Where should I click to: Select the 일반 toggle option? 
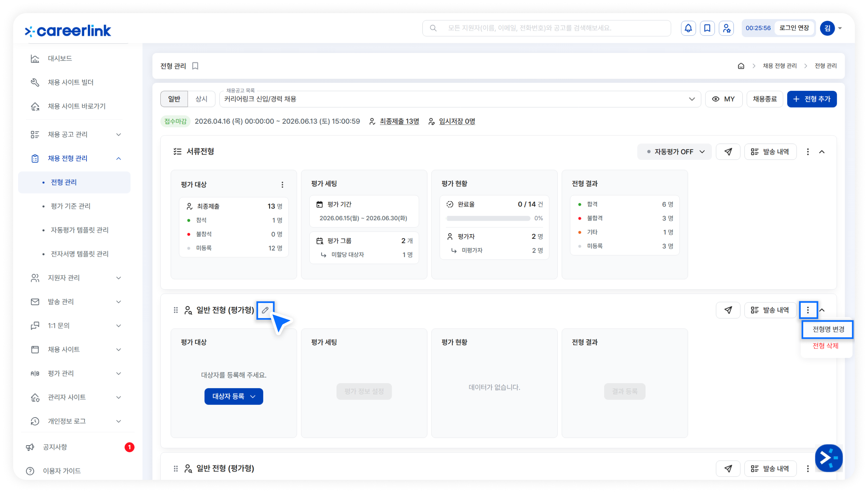coord(174,99)
